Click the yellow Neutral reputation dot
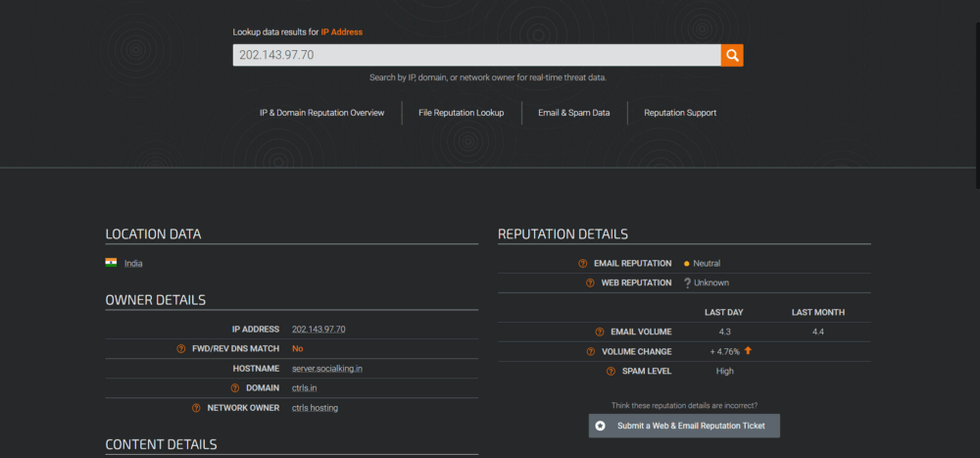 coord(687,264)
